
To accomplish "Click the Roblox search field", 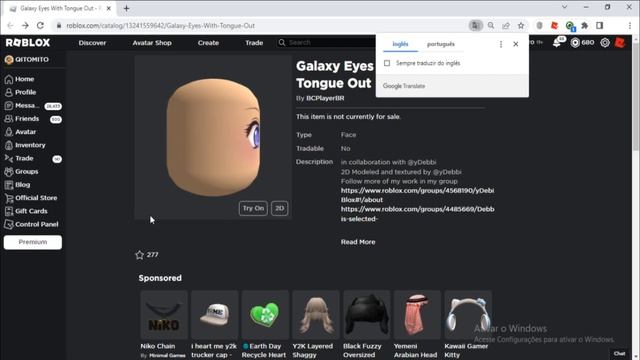I will click(x=327, y=42).
